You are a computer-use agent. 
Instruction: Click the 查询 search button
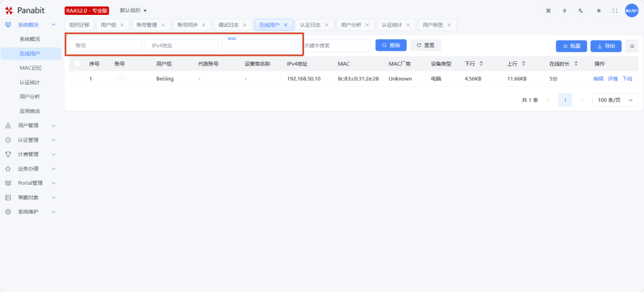click(x=391, y=45)
